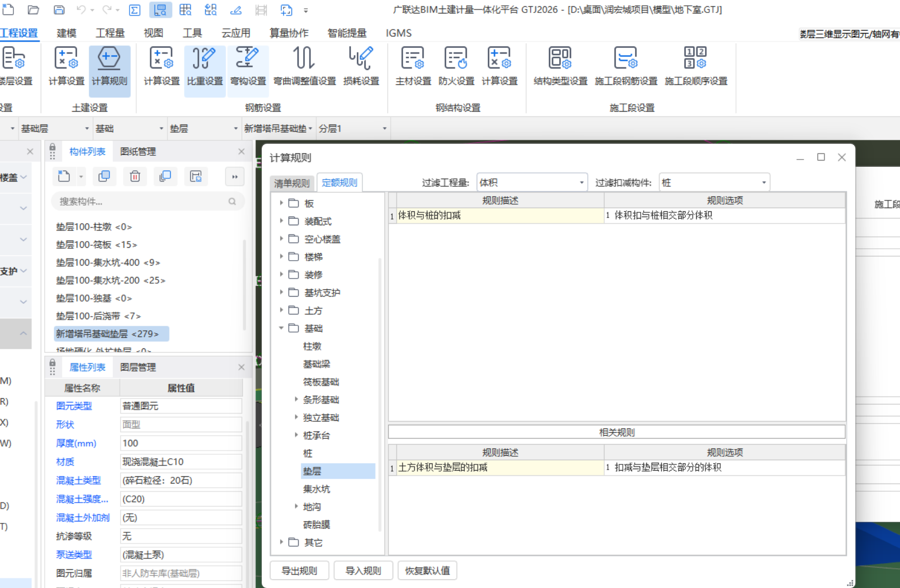Open 结构类型设置 tool
900x588 pixels.
pos(560,67)
